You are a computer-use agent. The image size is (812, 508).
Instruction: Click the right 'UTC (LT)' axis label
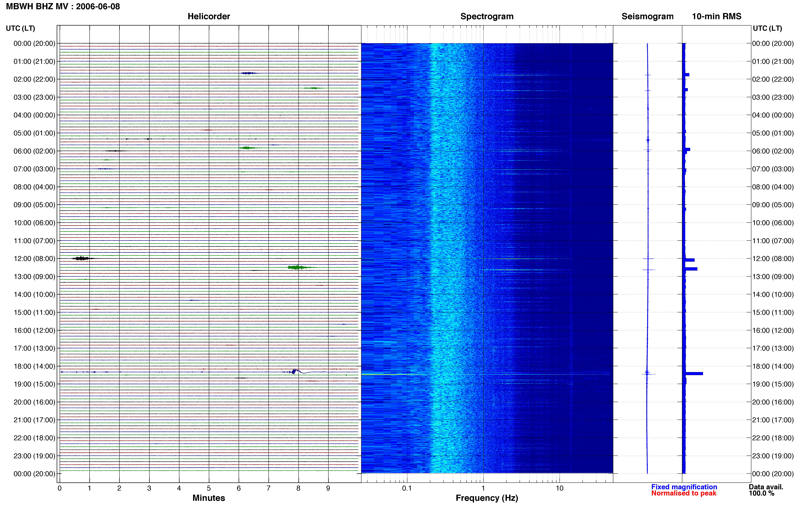[x=767, y=28]
